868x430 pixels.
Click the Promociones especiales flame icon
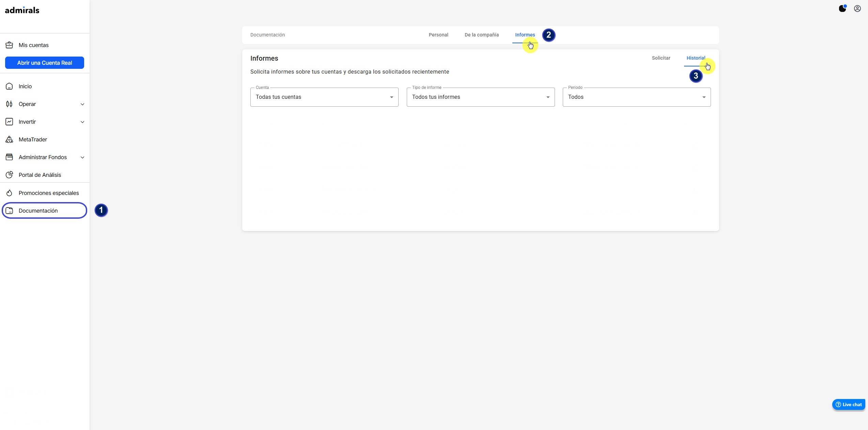pos(9,193)
